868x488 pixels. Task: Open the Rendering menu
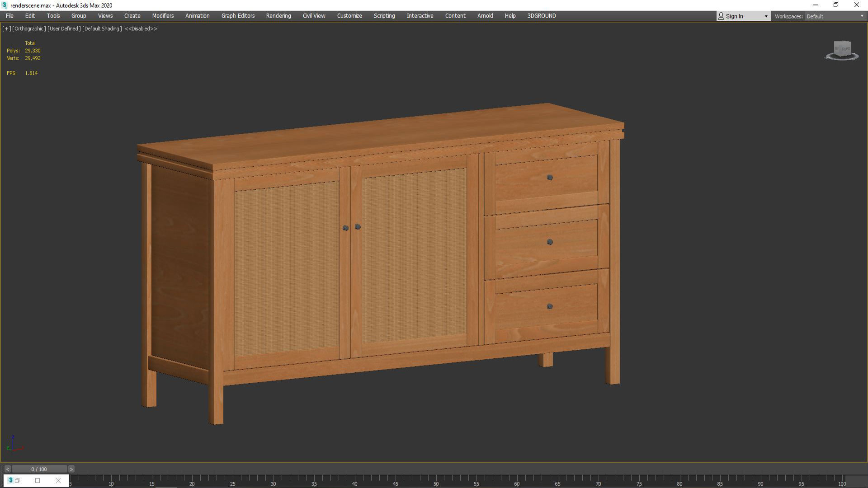click(x=278, y=16)
